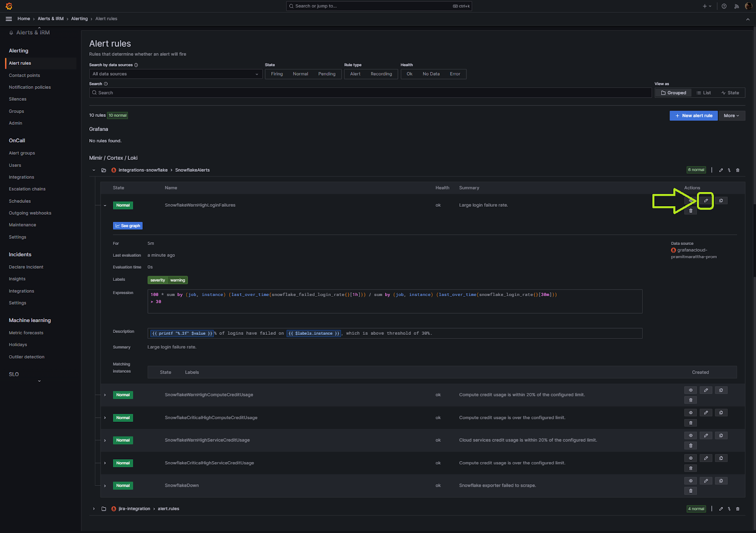Switch view to State
This screenshot has height=533, width=756.
(x=730, y=93)
